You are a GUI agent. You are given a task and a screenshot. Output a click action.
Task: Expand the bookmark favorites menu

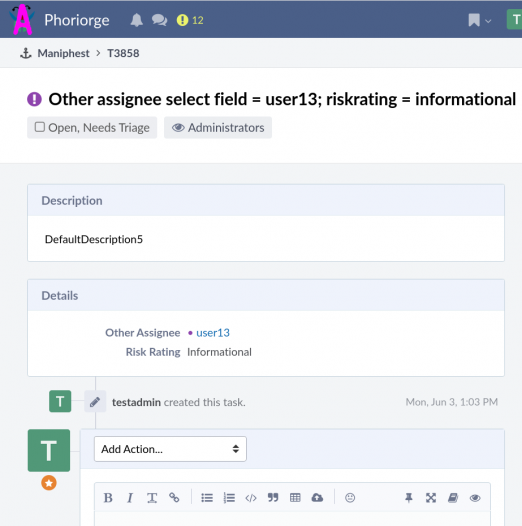point(480,20)
